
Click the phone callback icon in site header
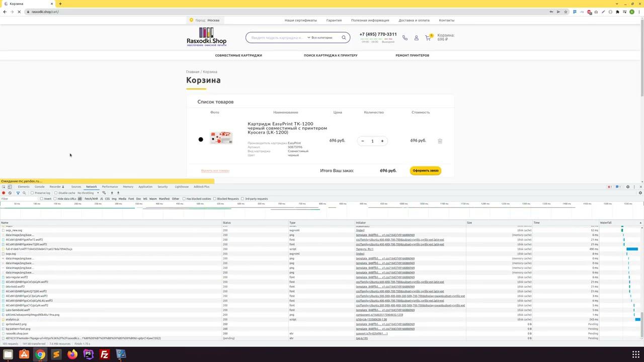[405, 38]
